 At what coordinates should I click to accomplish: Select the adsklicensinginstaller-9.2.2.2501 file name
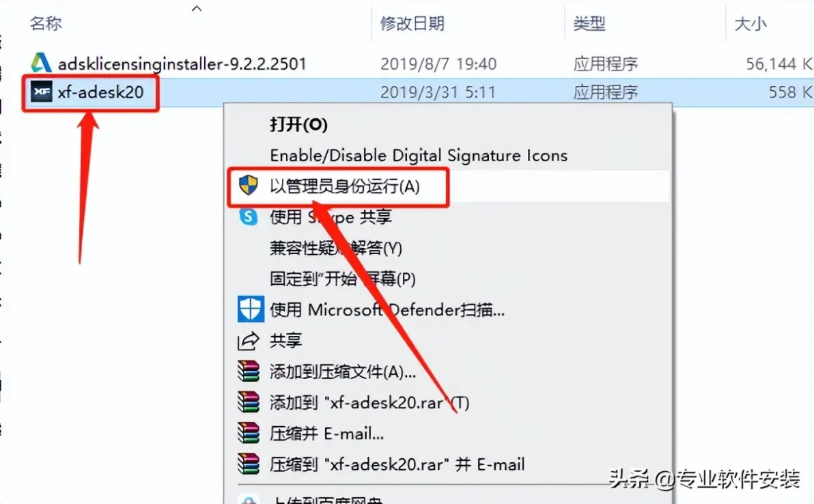pos(182,64)
